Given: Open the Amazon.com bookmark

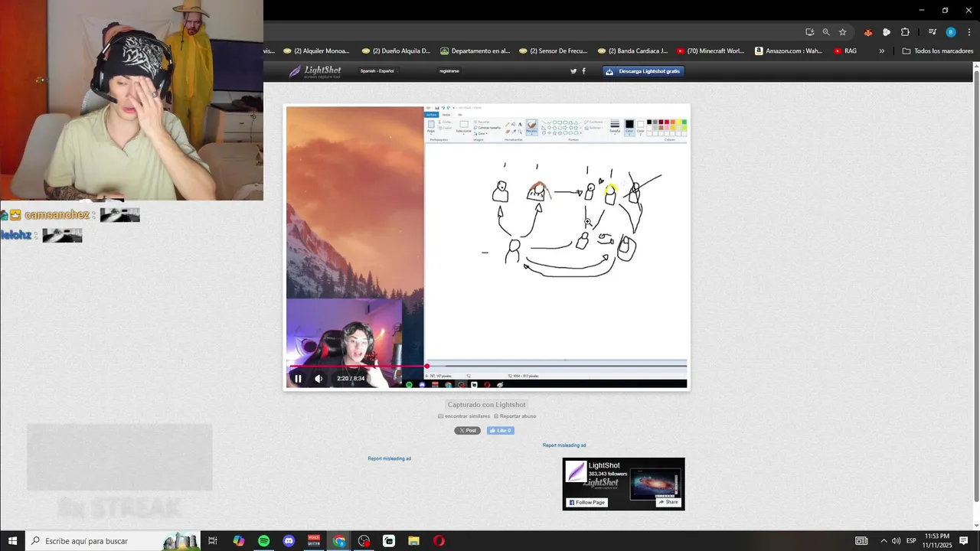Looking at the screenshot, I should 789,51.
